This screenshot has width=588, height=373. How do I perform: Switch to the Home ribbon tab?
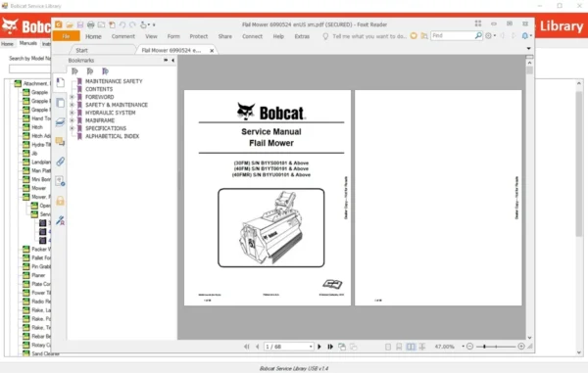tap(93, 36)
